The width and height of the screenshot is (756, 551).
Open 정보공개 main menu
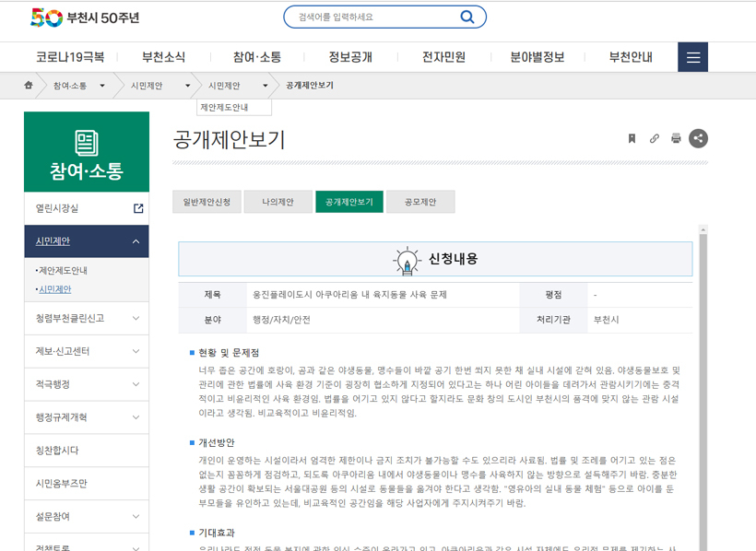tap(350, 57)
